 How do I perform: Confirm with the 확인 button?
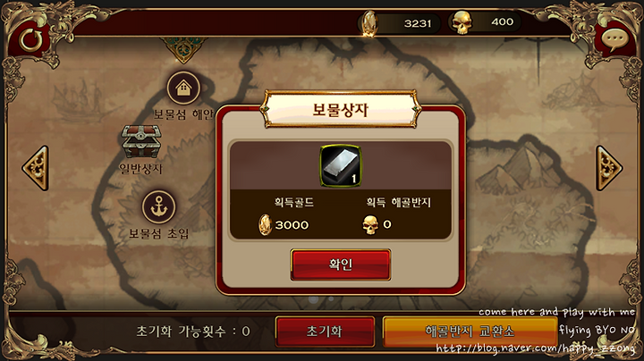point(341,264)
